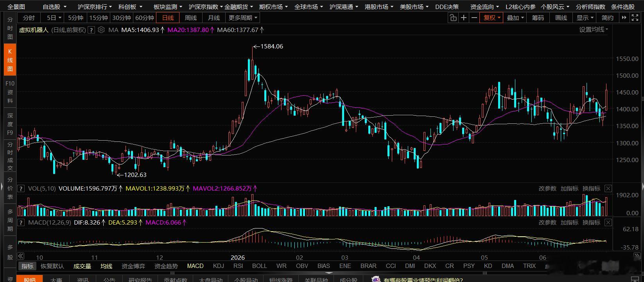Click the double-left arrows on the timeline

(x=20, y=256)
